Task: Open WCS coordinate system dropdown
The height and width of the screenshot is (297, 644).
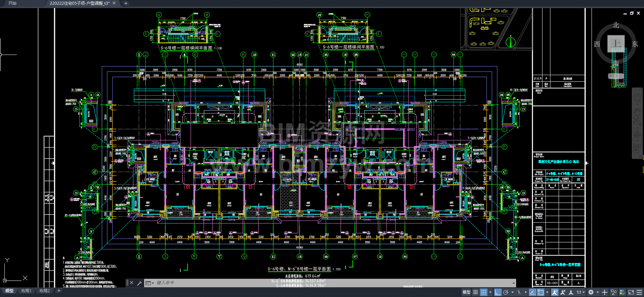Action: click(x=616, y=76)
